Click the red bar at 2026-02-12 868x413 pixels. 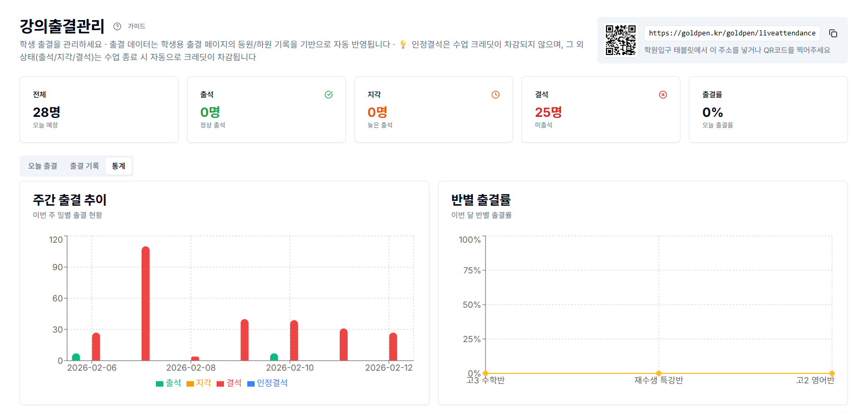tap(393, 346)
